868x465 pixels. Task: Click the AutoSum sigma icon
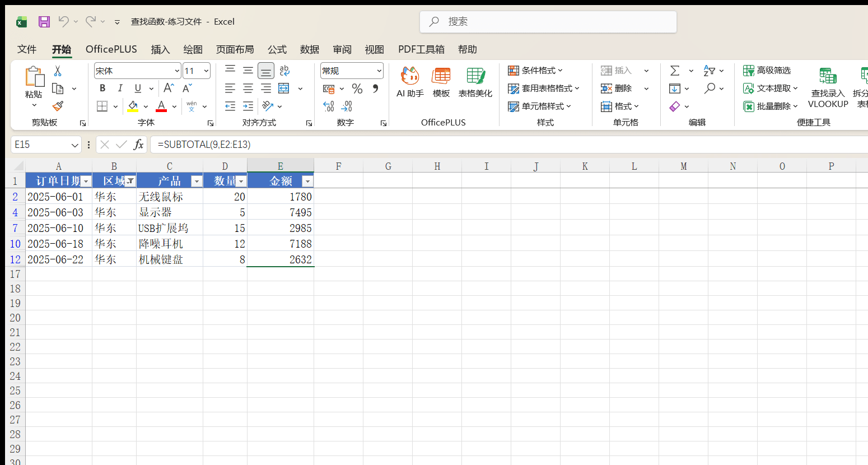coord(675,71)
